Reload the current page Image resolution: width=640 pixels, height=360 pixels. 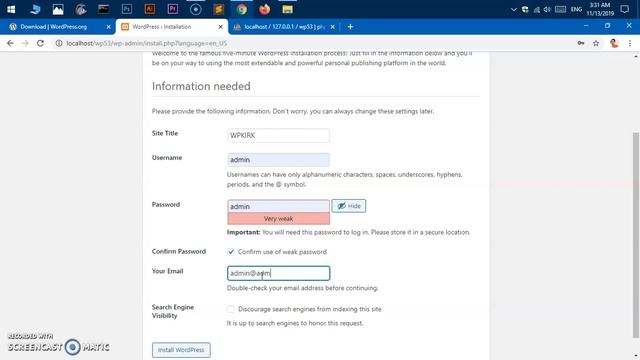pyautogui.click(x=40, y=43)
